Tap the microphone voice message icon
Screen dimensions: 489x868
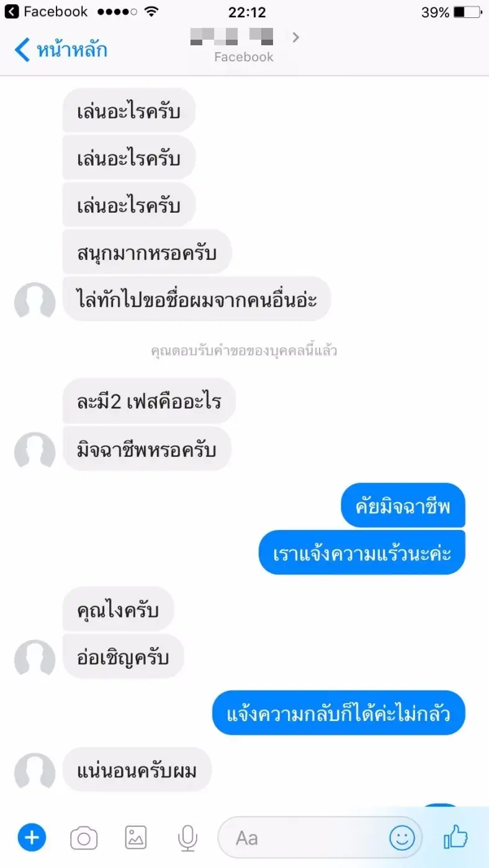(187, 838)
